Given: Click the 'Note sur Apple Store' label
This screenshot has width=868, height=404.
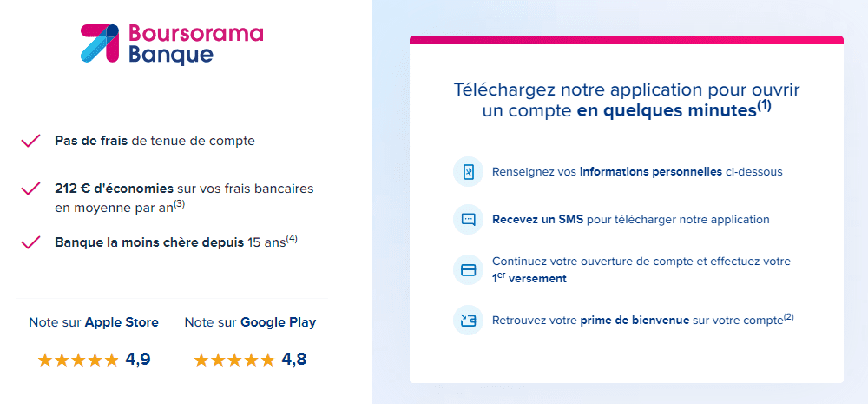Looking at the screenshot, I should point(94,322).
